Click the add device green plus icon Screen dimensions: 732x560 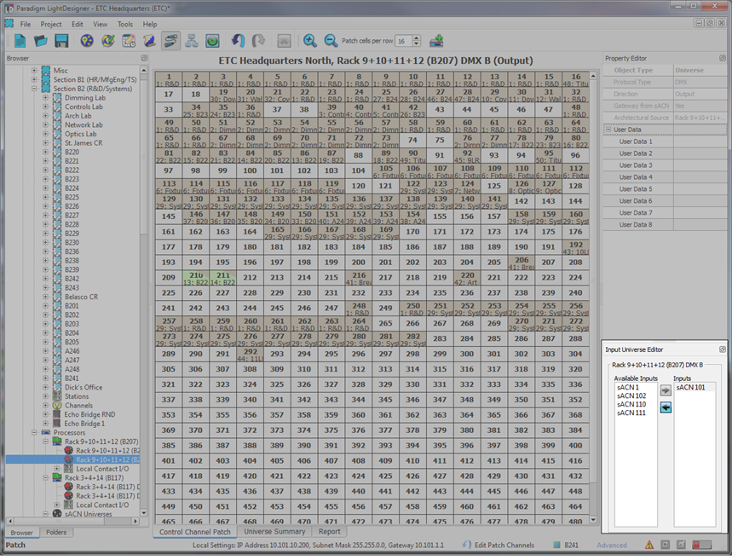(436, 41)
